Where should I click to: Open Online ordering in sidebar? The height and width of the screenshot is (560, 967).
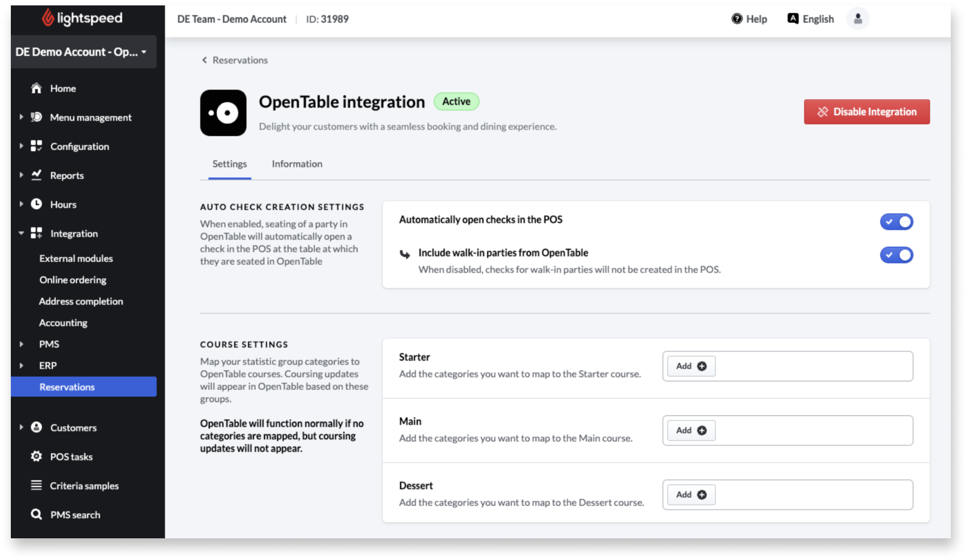click(73, 280)
